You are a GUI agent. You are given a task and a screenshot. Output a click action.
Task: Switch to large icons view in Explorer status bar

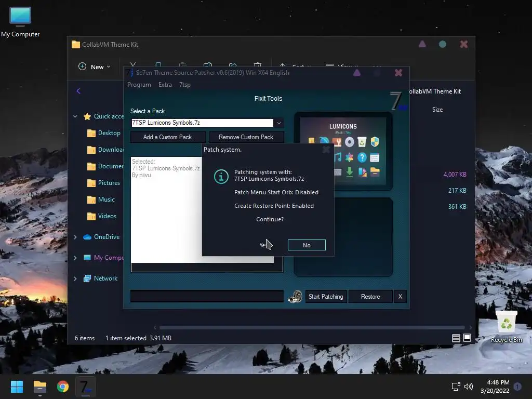click(x=467, y=338)
